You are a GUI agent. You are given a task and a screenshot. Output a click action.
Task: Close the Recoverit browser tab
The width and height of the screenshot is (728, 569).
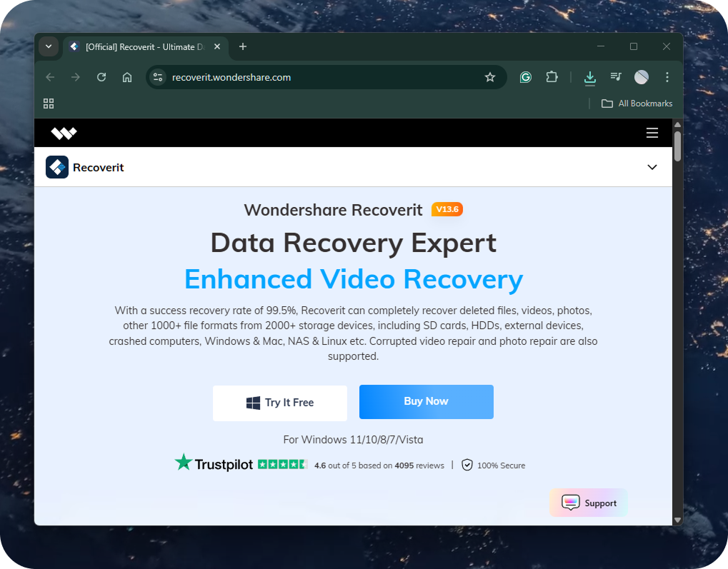(x=216, y=46)
